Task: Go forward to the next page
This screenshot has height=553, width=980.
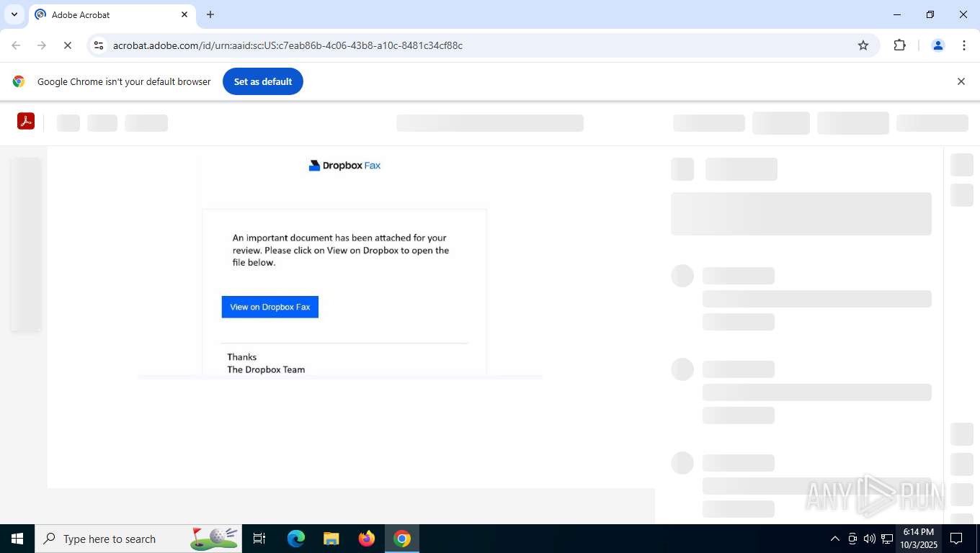Action: coord(42,45)
